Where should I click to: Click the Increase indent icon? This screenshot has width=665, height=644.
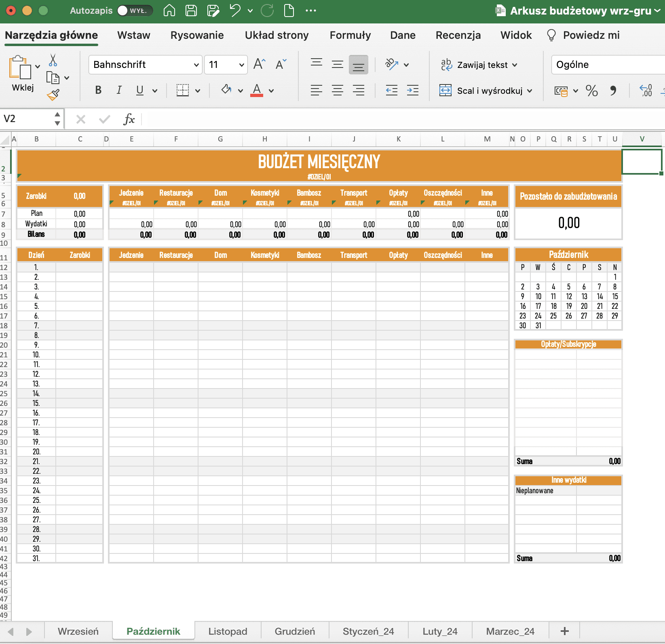pyautogui.click(x=412, y=90)
